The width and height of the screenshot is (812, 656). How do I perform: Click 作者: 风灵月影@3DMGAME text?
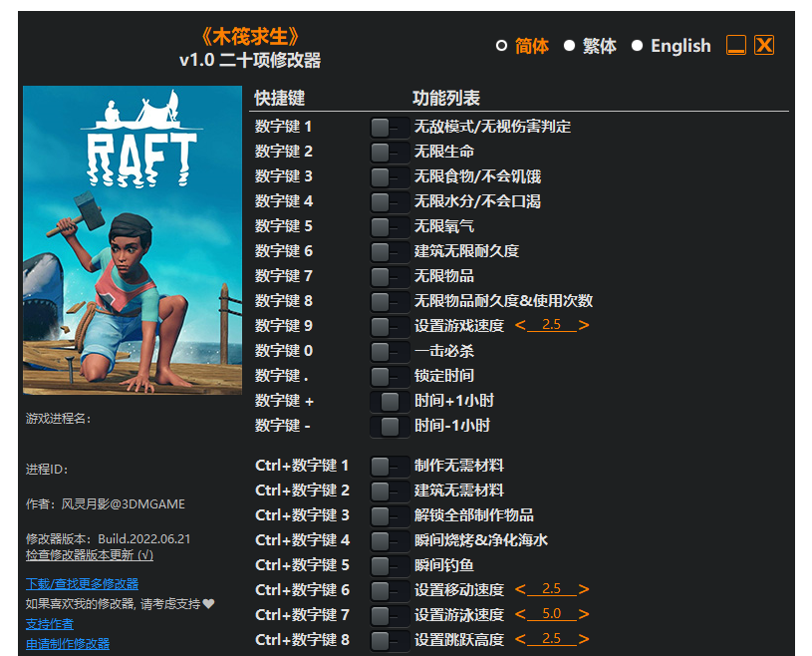(106, 504)
